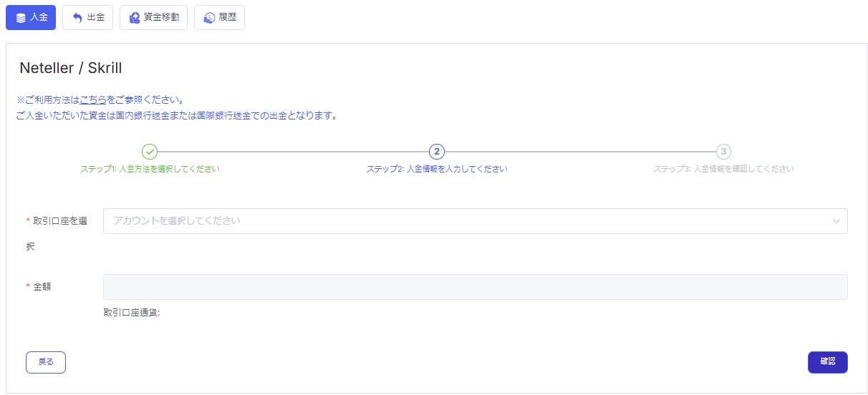
Task: Click the coin stack icon on 入金
Action: coord(20,18)
